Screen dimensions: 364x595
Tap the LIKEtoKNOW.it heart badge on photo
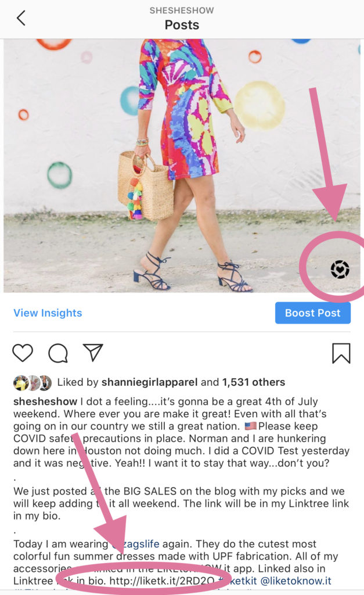coord(340,270)
